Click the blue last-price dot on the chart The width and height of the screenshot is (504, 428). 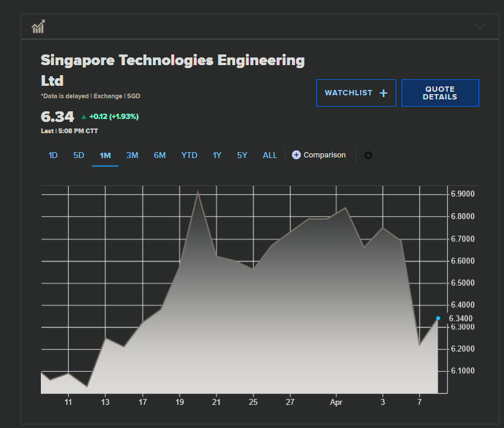coord(438,318)
